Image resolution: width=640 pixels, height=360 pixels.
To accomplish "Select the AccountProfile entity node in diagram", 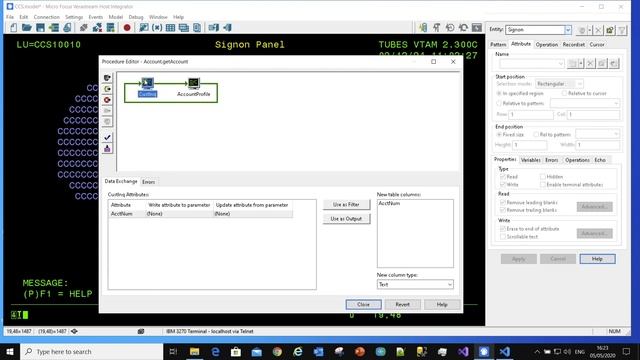I will coord(193,87).
